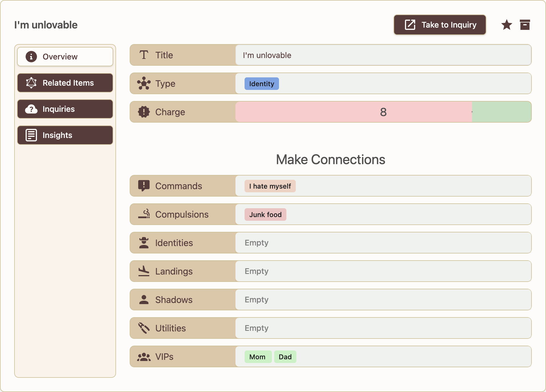Click the Compulsions smoking icon
Screen dimensions: 546x392
(144, 214)
